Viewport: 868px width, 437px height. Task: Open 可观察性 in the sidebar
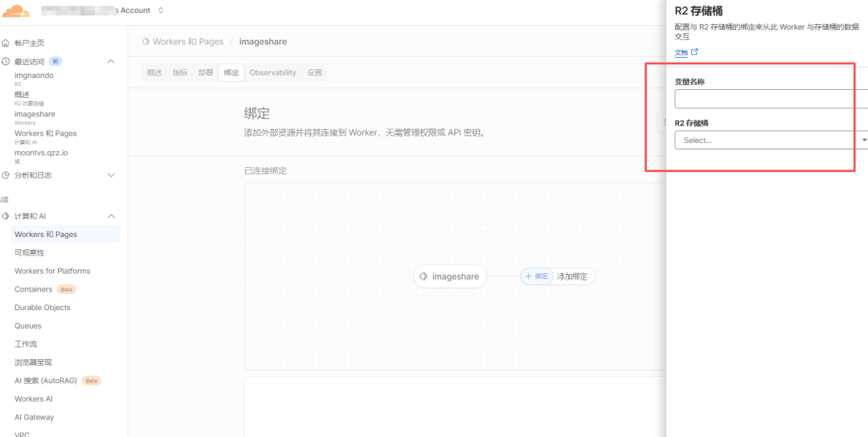(x=30, y=253)
